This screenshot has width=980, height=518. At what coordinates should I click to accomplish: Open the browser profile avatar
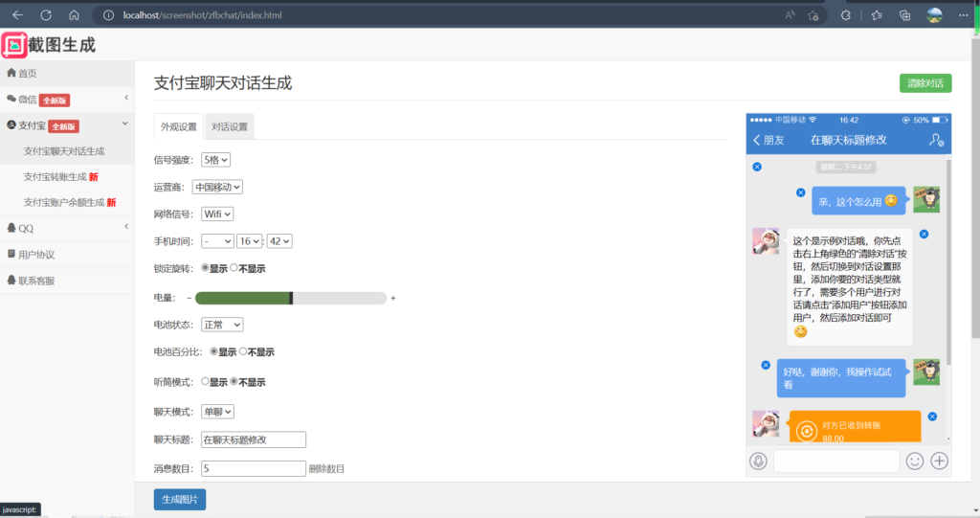[x=934, y=15]
